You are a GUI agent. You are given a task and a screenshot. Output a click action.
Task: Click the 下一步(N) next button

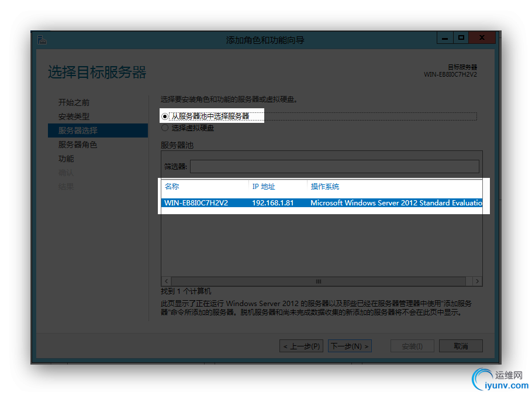pyautogui.click(x=350, y=346)
